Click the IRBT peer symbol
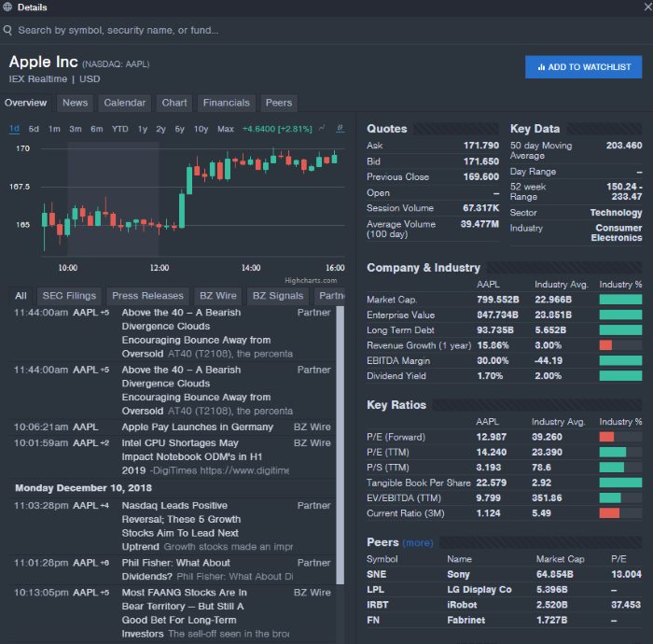 (377, 605)
